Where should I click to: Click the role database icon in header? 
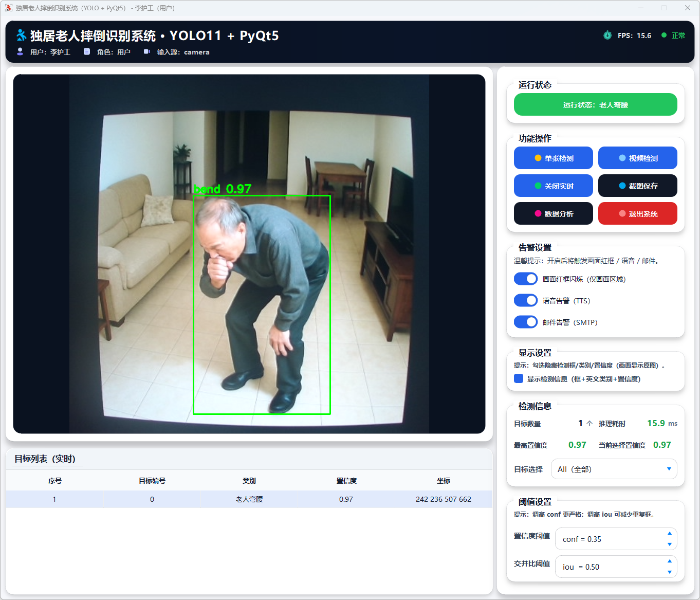pyautogui.click(x=87, y=51)
